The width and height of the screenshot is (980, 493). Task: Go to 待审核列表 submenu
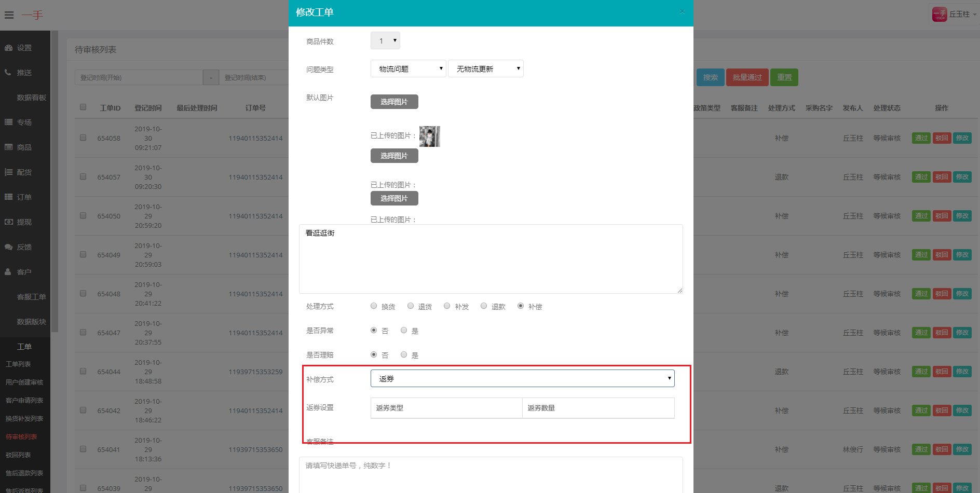21,437
